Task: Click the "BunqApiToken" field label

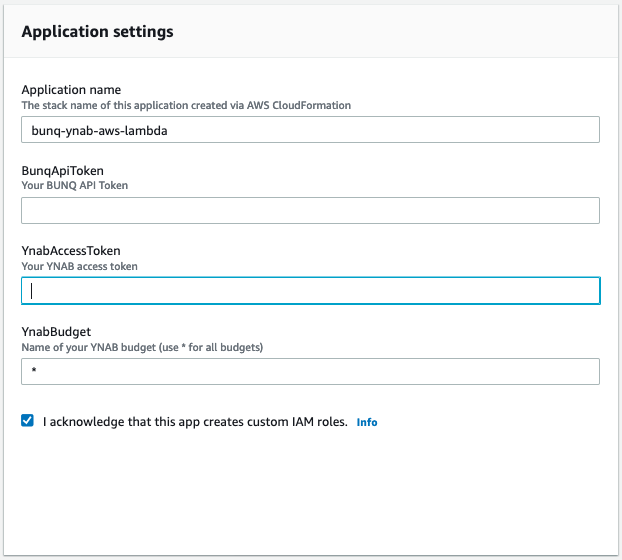Action: [63, 171]
